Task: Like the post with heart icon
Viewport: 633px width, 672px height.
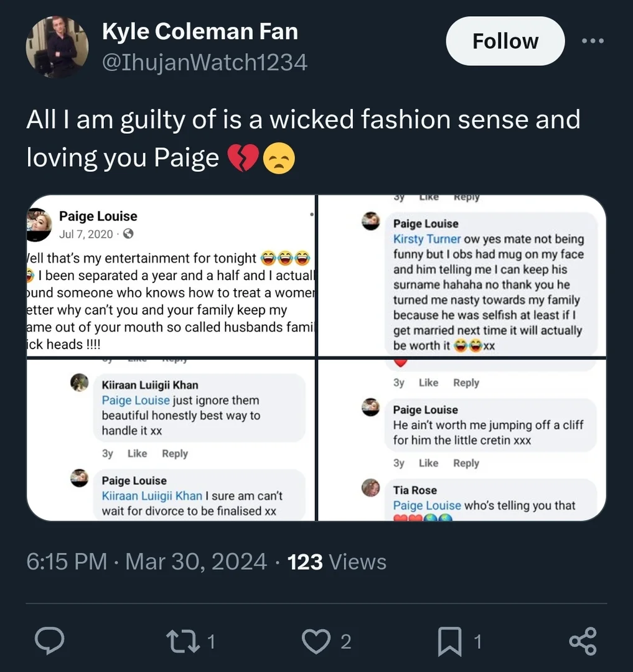Action: (316, 641)
